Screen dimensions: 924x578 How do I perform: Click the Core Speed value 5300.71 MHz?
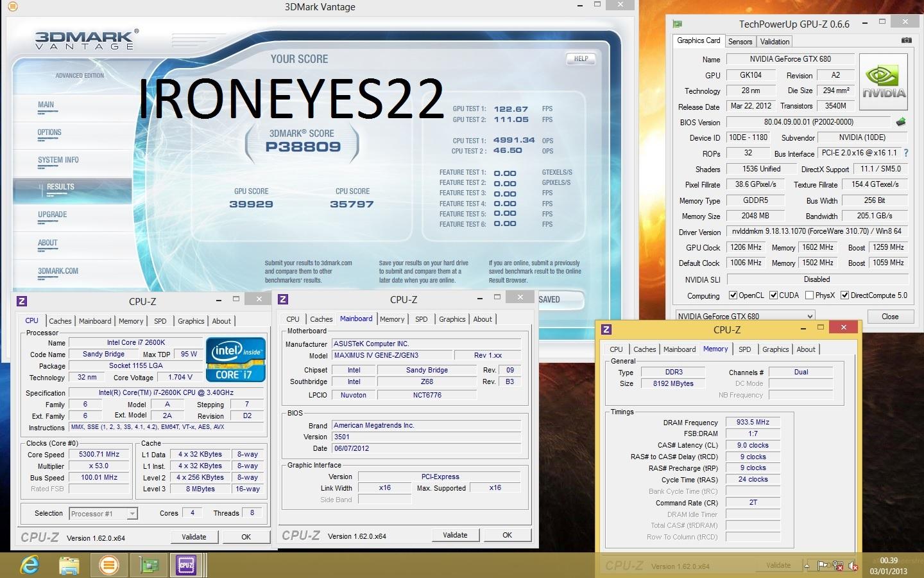99,454
